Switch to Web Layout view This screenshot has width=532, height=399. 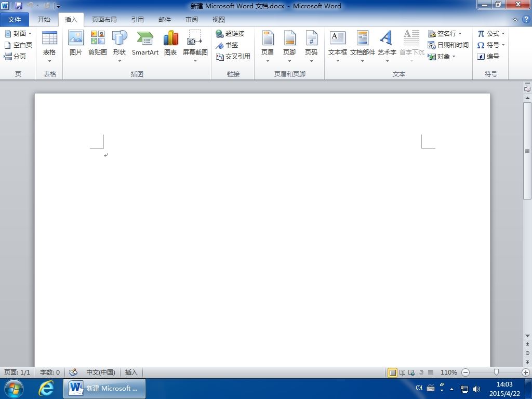(x=411, y=373)
